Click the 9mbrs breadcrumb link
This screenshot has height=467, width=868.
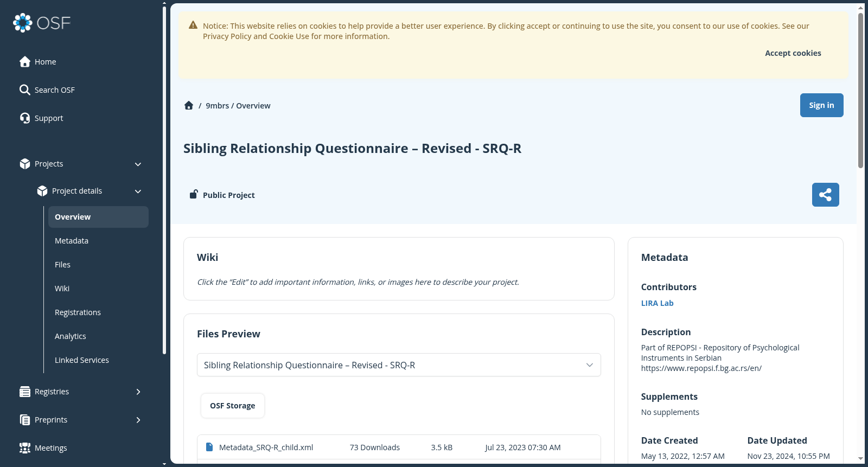click(x=217, y=106)
